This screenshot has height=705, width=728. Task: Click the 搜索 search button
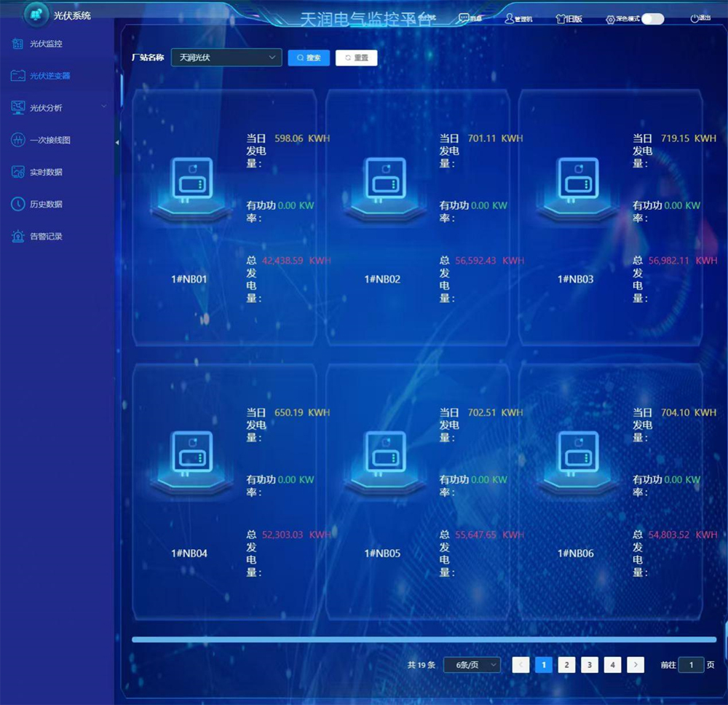[309, 58]
